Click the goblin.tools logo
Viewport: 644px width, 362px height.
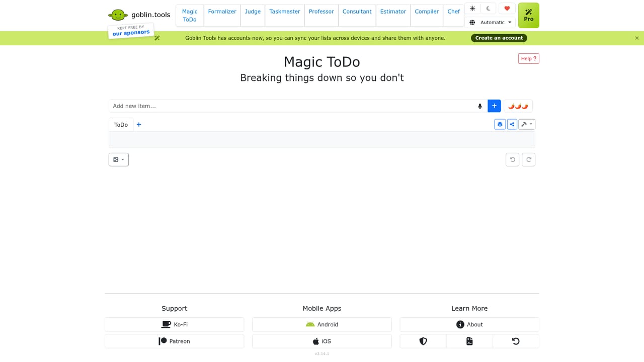(139, 15)
